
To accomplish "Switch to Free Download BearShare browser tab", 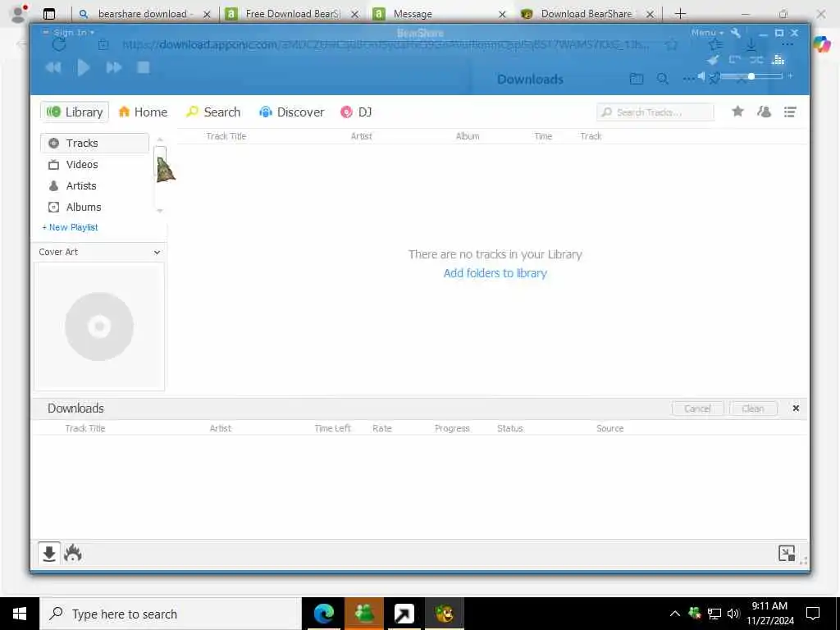I will tap(292, 14).
